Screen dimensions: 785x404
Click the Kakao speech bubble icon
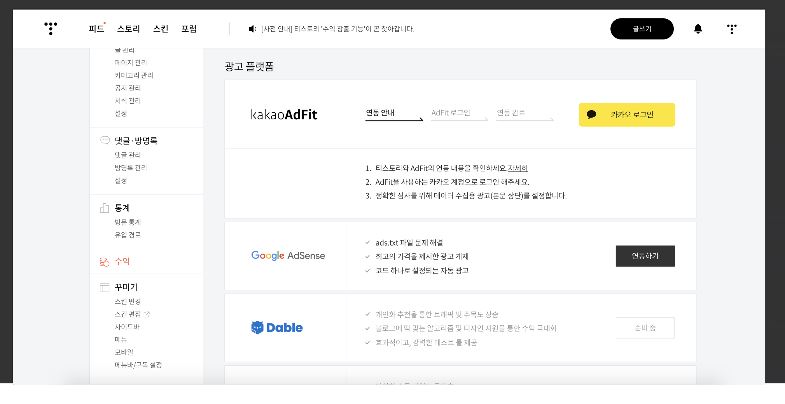point(591,114)
